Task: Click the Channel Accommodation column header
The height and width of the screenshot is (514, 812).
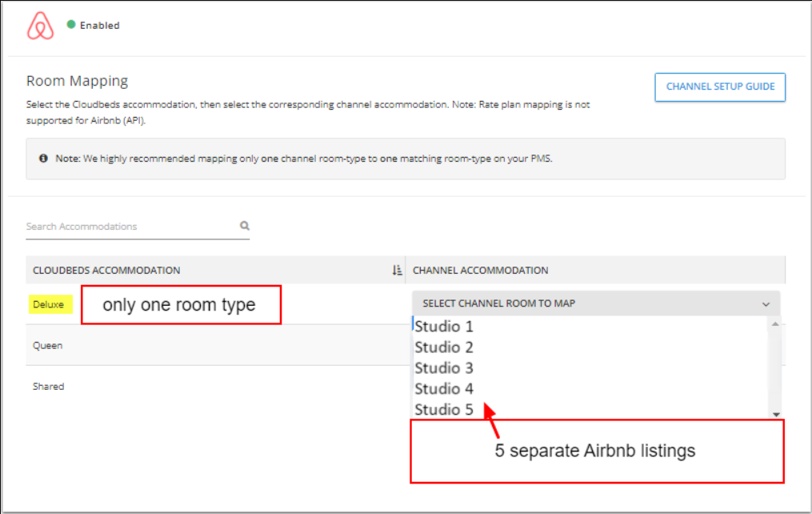Action: click(480, 271)
